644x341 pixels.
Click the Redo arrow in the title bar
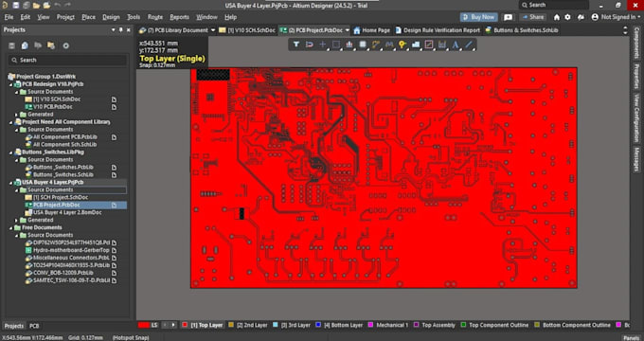click(x=67, y=6)
